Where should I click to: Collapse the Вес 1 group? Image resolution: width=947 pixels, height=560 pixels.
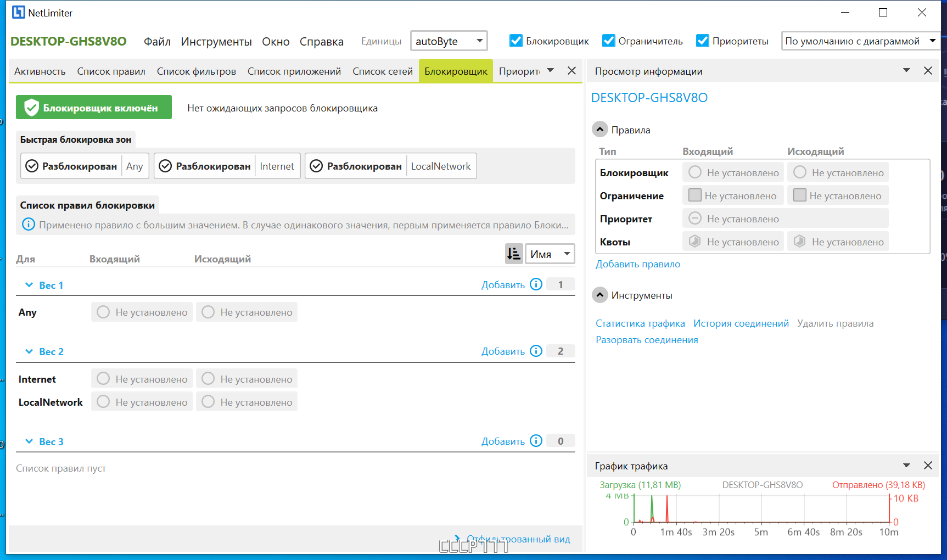click(29, 284)
